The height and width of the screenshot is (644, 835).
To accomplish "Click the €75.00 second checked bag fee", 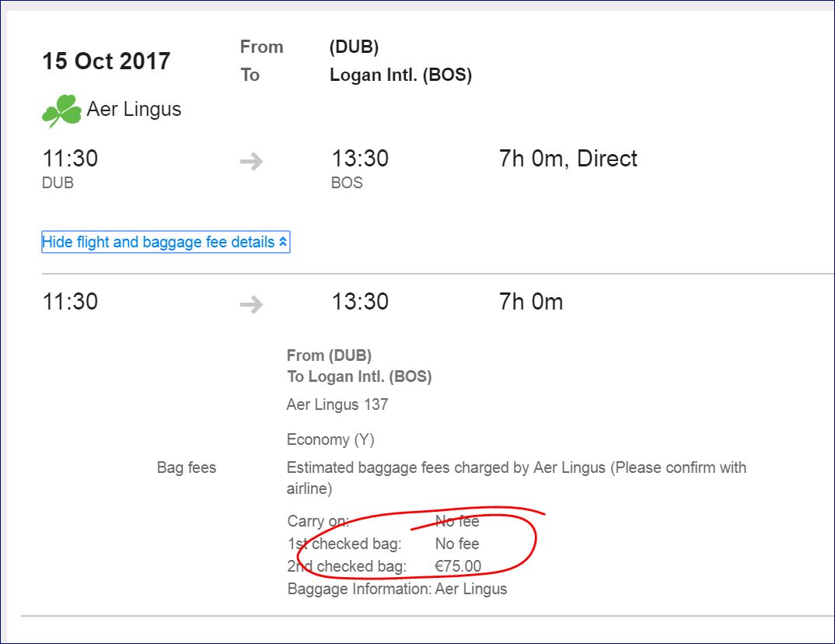I will click(458, 566).
